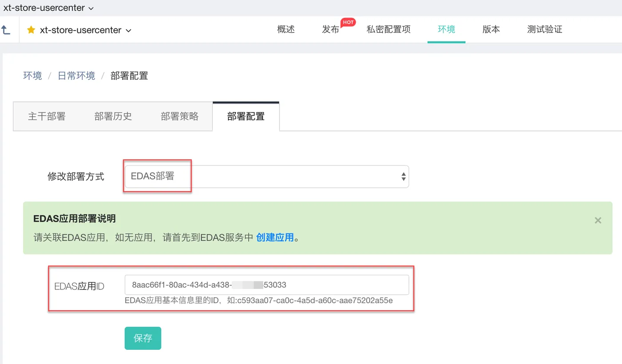622x364 pixels.
Task: Select the 部署配置 sub-tab
Action: tap(246, 116)
